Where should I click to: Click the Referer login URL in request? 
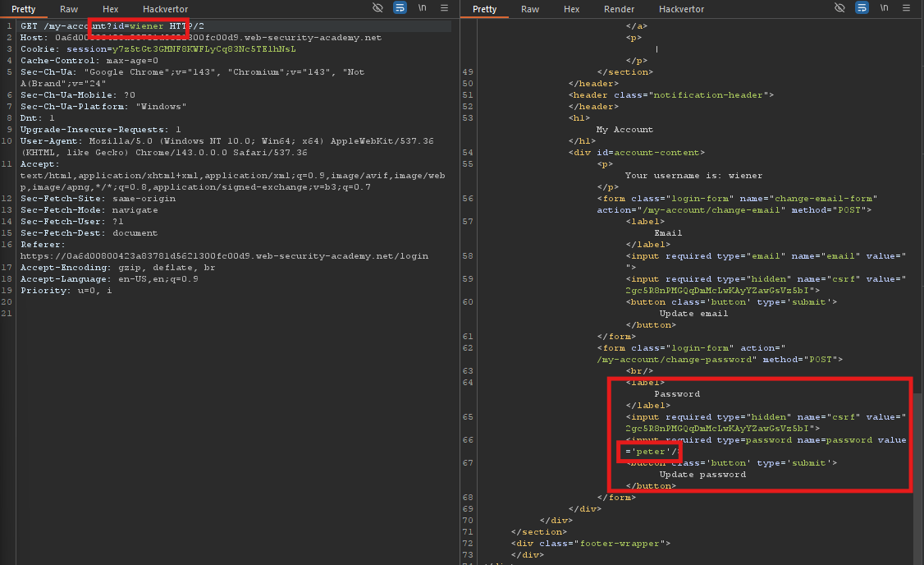[x=225, y=256]
